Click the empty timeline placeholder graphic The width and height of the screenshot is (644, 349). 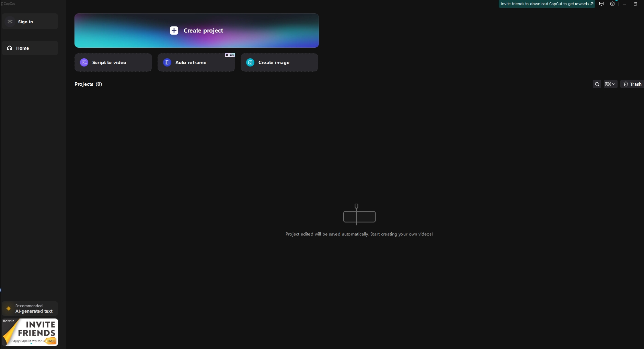pos(359,215)
